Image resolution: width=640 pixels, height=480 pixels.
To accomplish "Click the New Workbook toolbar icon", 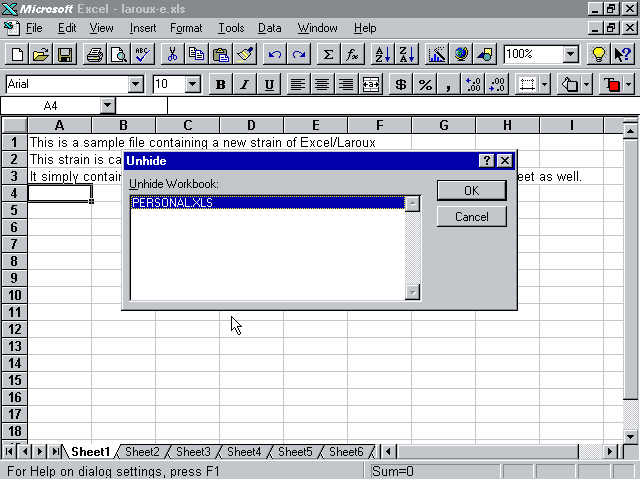I will click(x=17, y=54).
